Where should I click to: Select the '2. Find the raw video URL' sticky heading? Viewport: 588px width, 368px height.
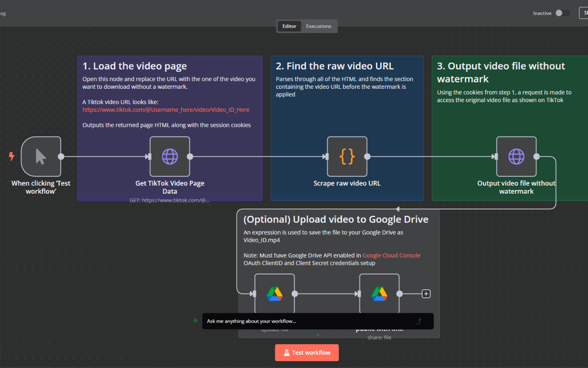[x=334, y=66]
